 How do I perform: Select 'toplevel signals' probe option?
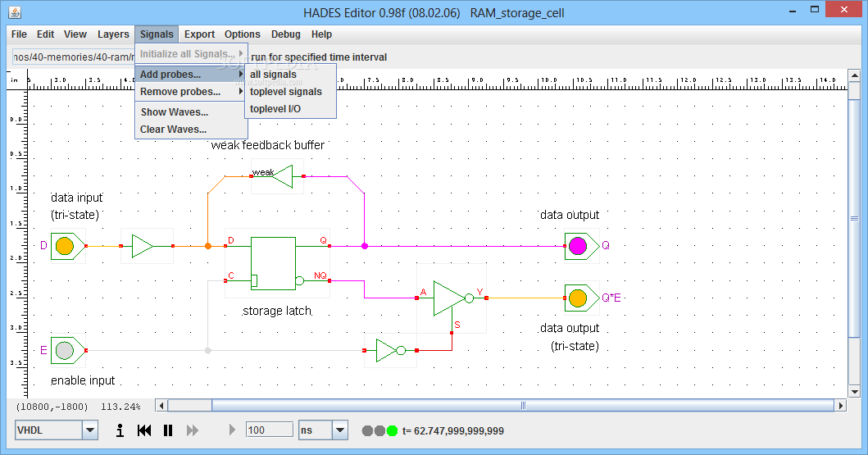[x=290, y=91]
